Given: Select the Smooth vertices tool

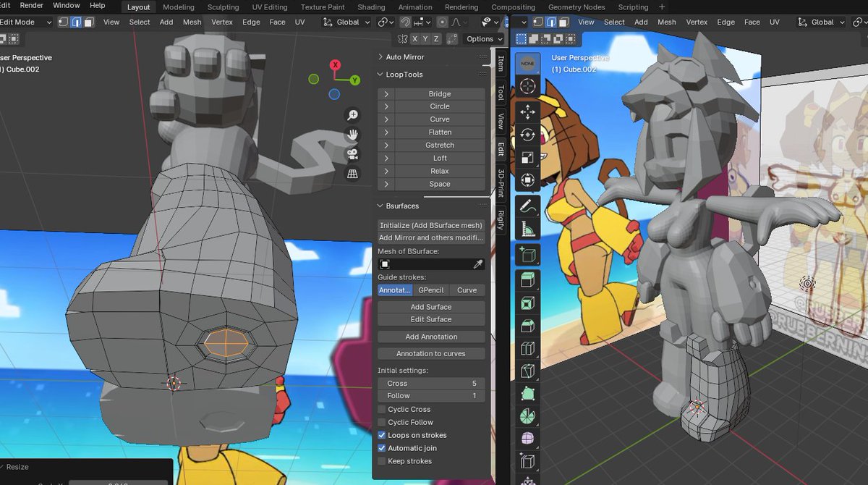Looking at the screenshot, I should (527, 439).
